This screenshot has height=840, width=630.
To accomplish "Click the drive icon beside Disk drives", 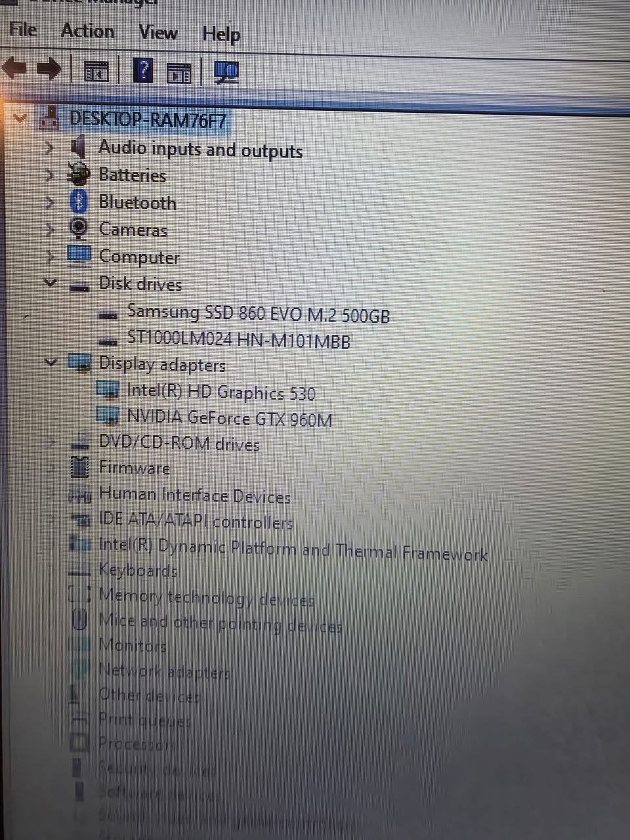I will [x=79, y=286].
